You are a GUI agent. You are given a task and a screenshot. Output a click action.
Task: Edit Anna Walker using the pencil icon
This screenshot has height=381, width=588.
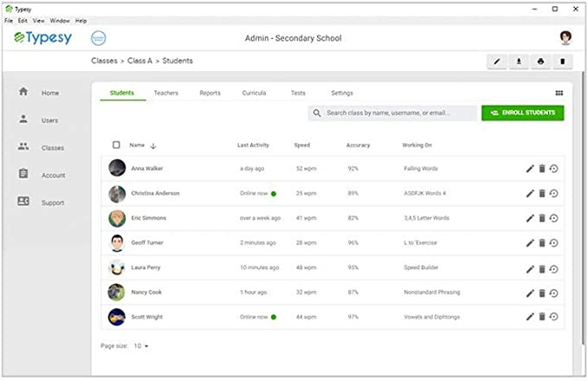[530, 169]
